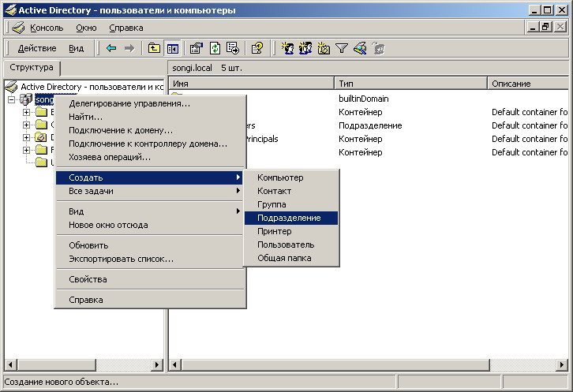Screen dimensions: 573x392
Task: Choose Пользователь from the submenu
Action: [291, 245]
